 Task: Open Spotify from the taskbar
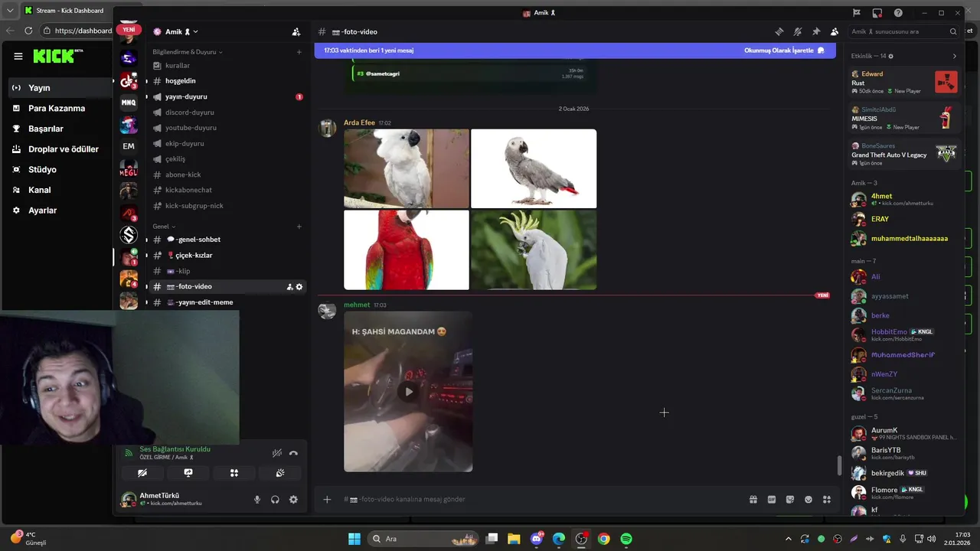[x=626, y=539]
